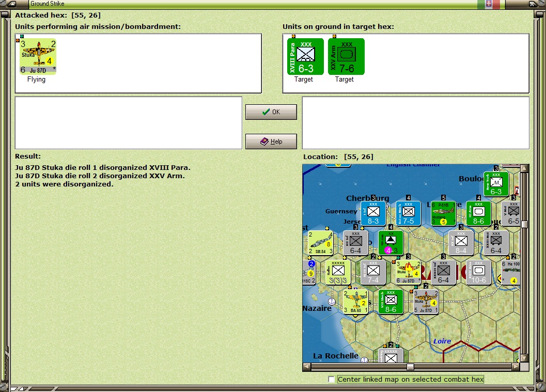Select the green 4-3 paratroop unit on map
Viewport: 546px width, 392px height.
391,243
